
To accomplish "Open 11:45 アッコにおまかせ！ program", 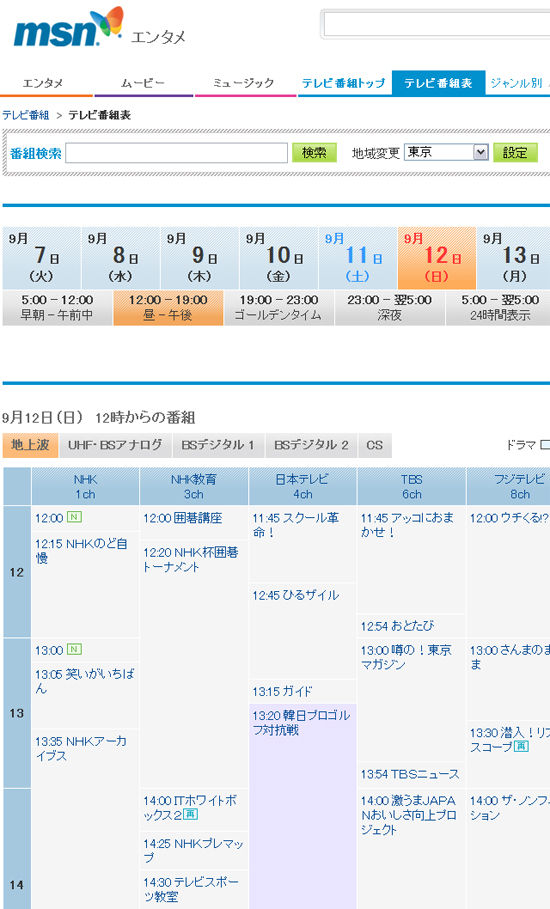I will [407, 525].
